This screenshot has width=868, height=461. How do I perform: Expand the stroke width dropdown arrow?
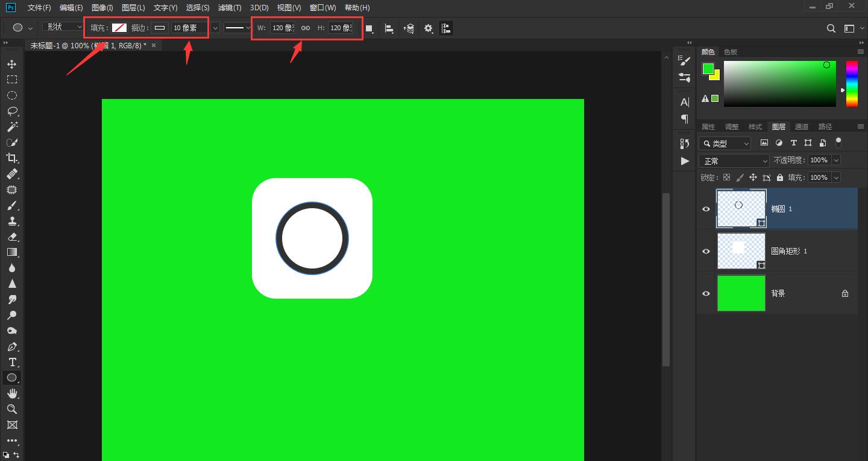215,28
